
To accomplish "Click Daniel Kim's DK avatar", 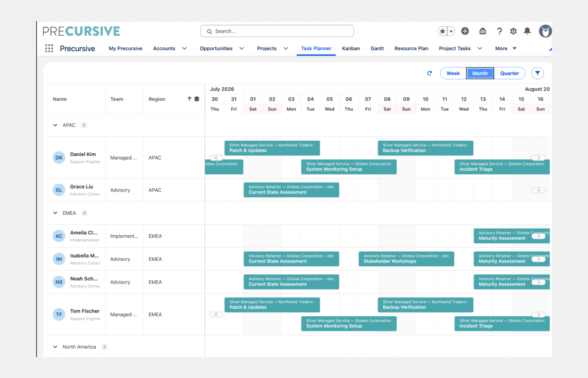I will (59, 158).
